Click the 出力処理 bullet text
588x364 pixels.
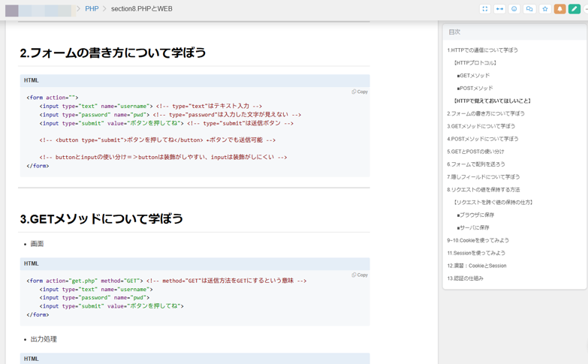44,339
